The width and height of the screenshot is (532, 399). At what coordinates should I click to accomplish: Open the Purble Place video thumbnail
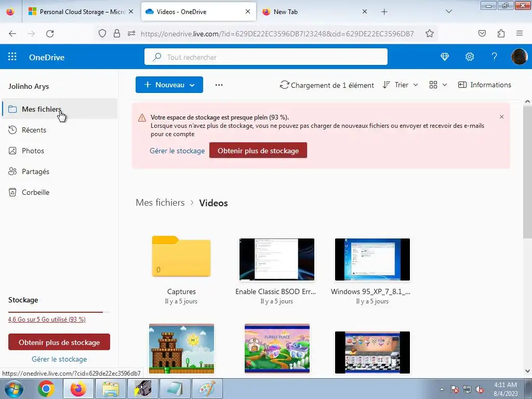pyautogui.click(x=277, y=349)
